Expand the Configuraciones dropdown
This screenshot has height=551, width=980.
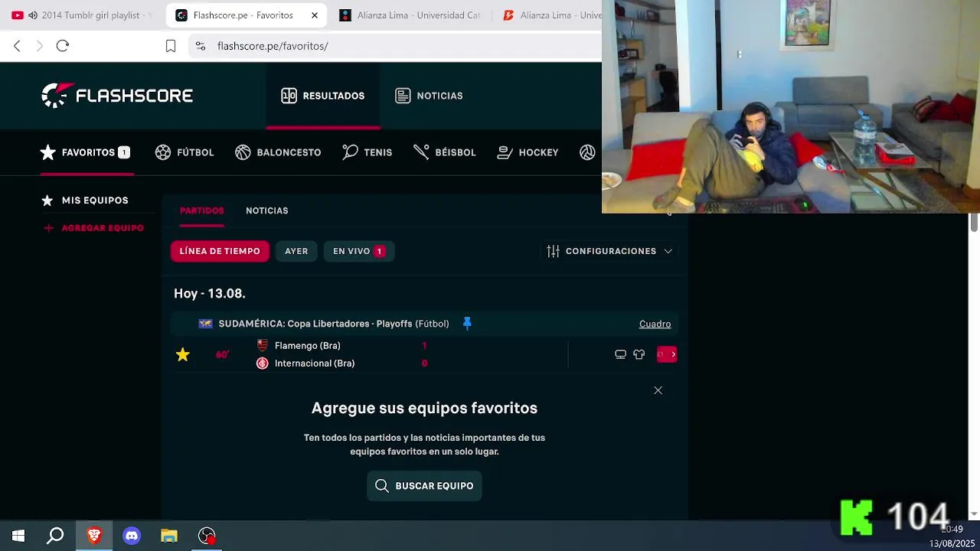click(x=609, y=251)
